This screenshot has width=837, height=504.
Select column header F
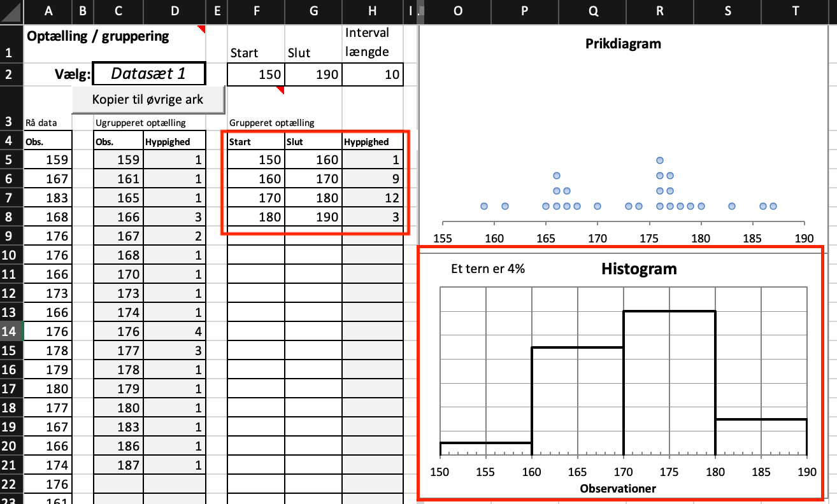pyautogui.click(x=256, y=11)
